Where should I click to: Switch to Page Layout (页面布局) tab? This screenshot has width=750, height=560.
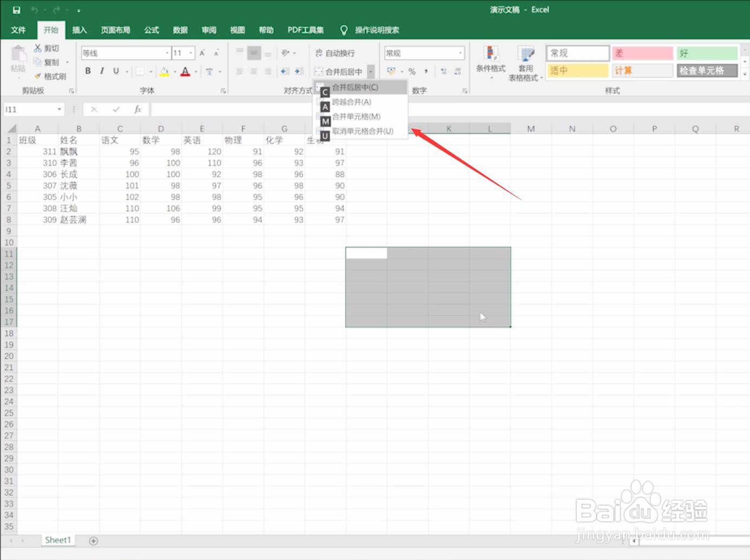pos(115,30)
